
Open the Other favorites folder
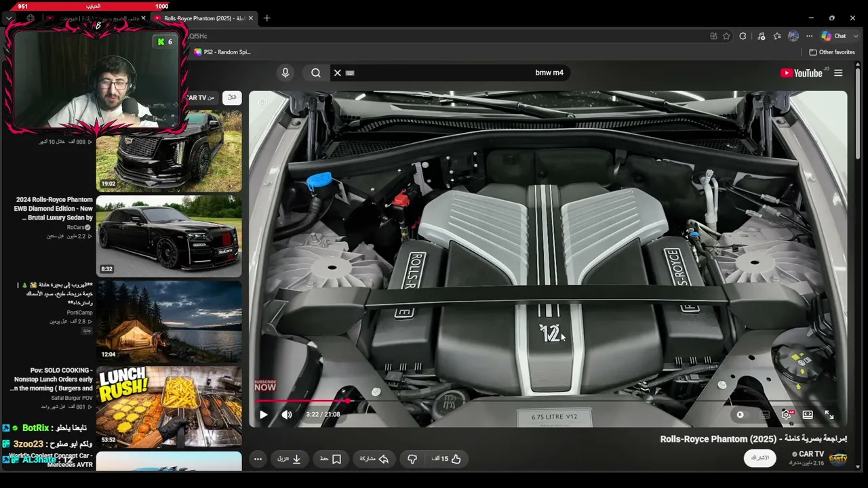(x=832, y=52)
